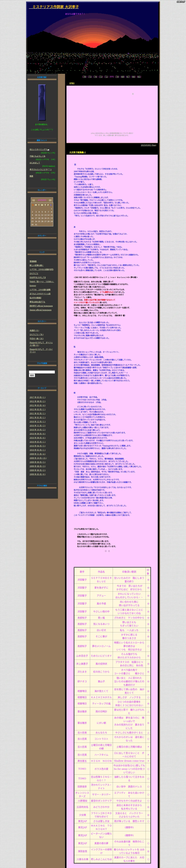The image size is (186, 868).
Task: Focus the blog search text field
Action: click(x=42, y=372)
